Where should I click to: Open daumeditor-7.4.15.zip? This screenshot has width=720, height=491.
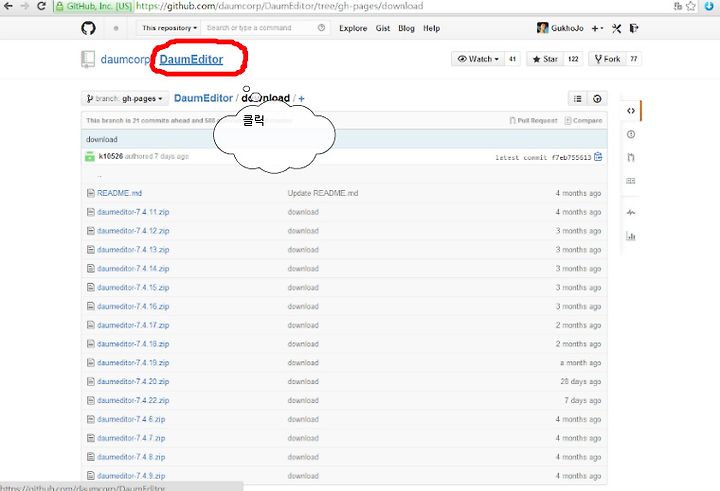(x=133, y=287)
